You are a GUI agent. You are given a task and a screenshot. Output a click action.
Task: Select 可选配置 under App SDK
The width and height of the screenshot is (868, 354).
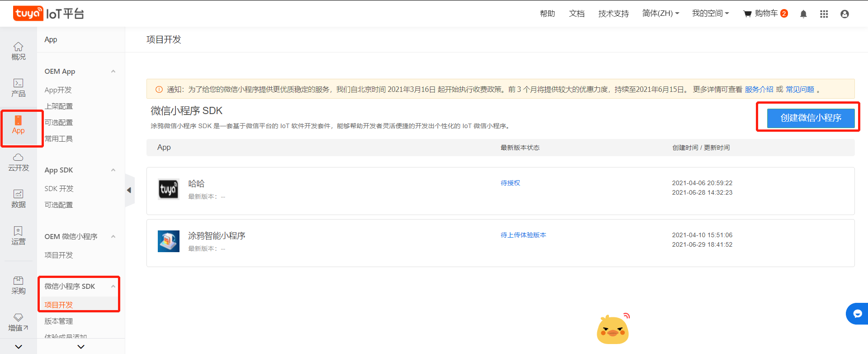pos(59,205)
